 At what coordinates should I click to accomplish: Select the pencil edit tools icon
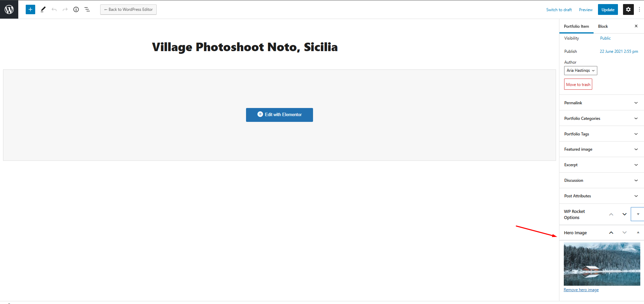point(43,9)
